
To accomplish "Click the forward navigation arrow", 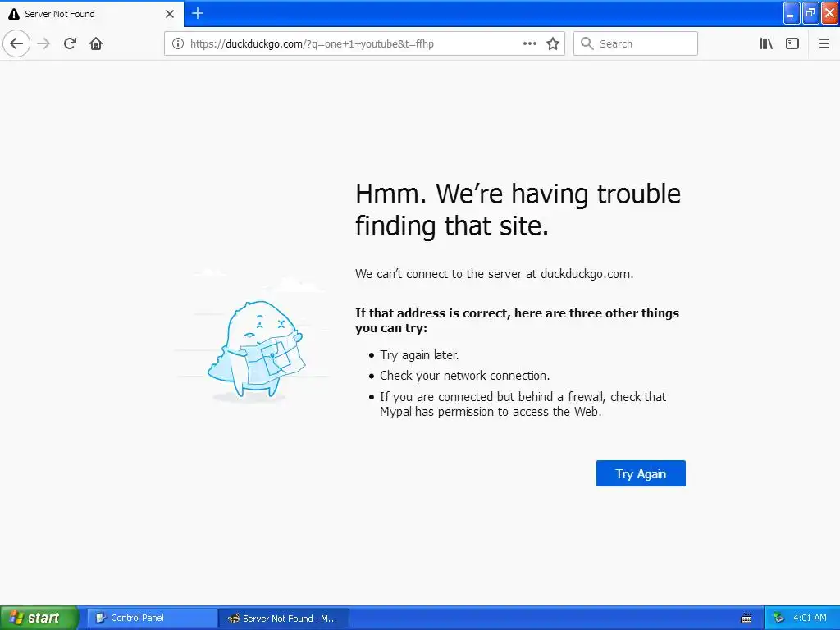I will pyautogui.click(x=43, y=43).
